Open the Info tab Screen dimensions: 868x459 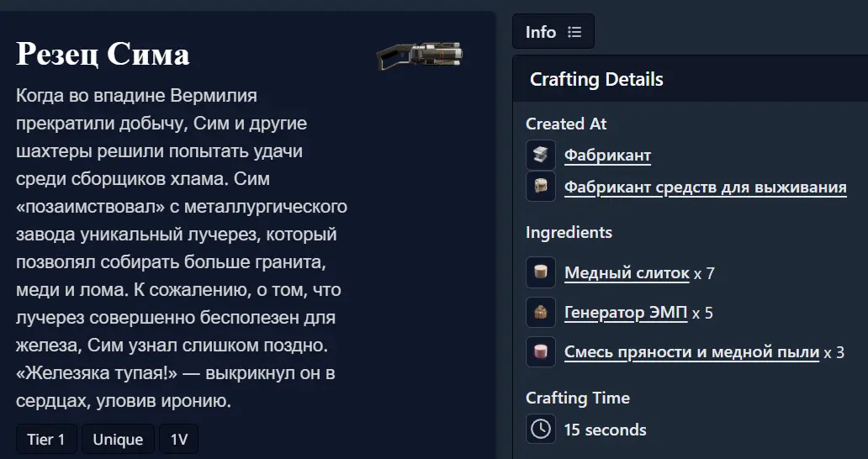point(553,31)
